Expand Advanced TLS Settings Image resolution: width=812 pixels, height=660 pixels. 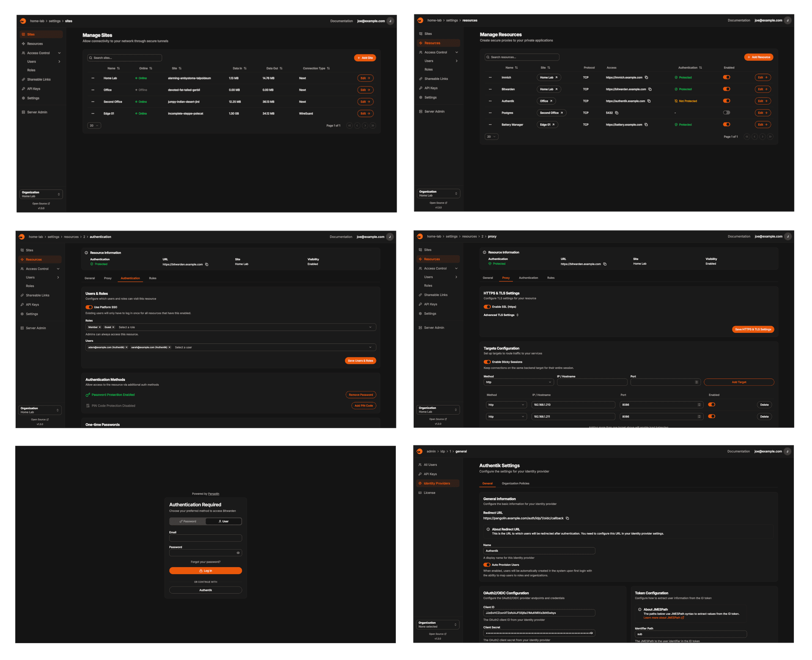tap(501, 315)
